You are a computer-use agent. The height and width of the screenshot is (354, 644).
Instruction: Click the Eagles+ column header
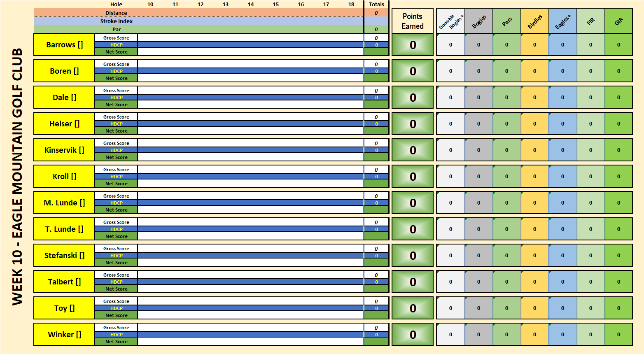point(562,21)
